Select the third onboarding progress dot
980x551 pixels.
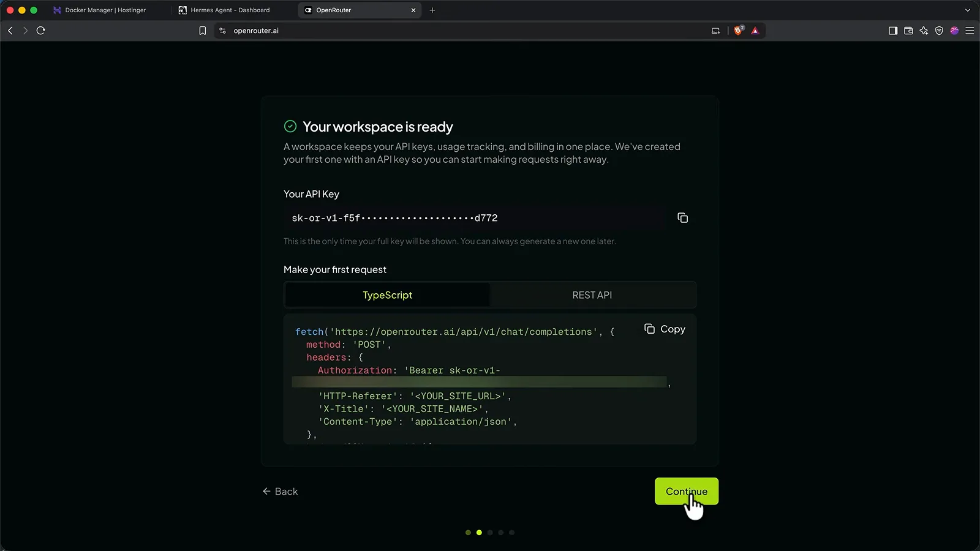click(x=490, y=533)
